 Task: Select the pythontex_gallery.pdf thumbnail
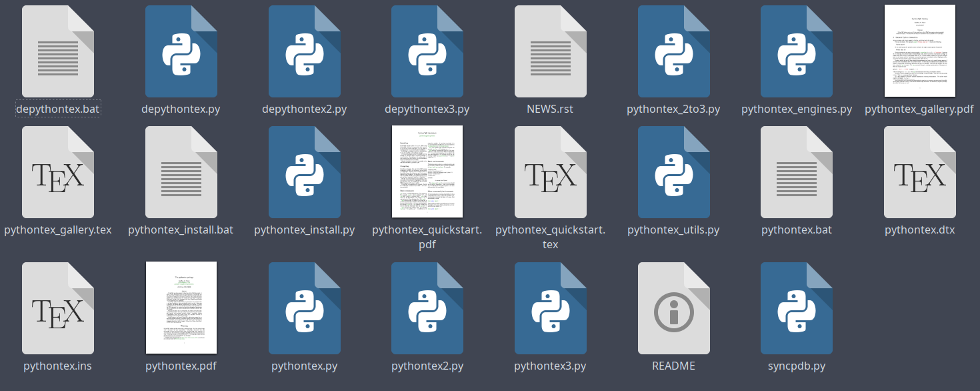coord(919,51)
